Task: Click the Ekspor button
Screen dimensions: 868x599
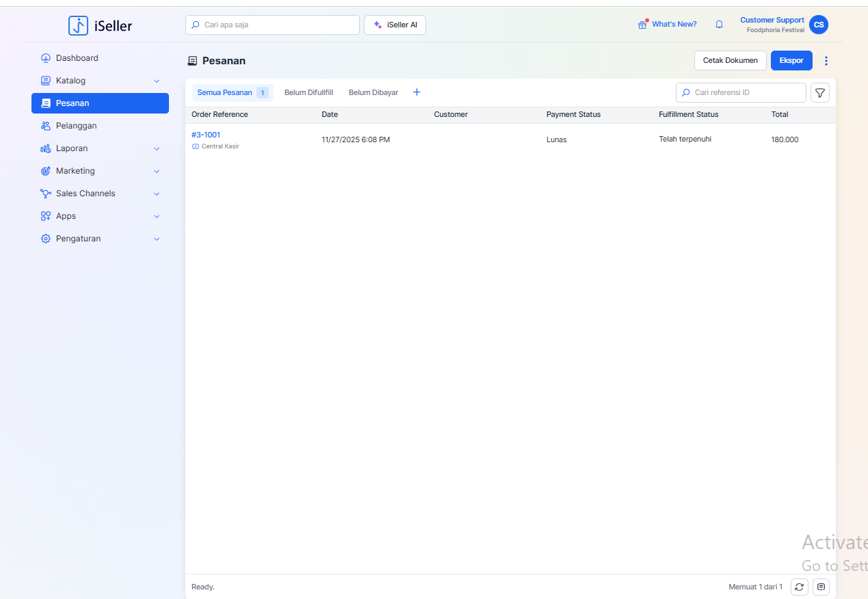Action: coord(791,61)
